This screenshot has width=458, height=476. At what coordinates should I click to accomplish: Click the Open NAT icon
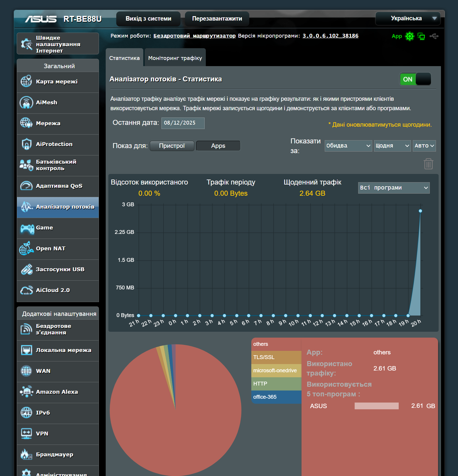(x=26, y=248)
